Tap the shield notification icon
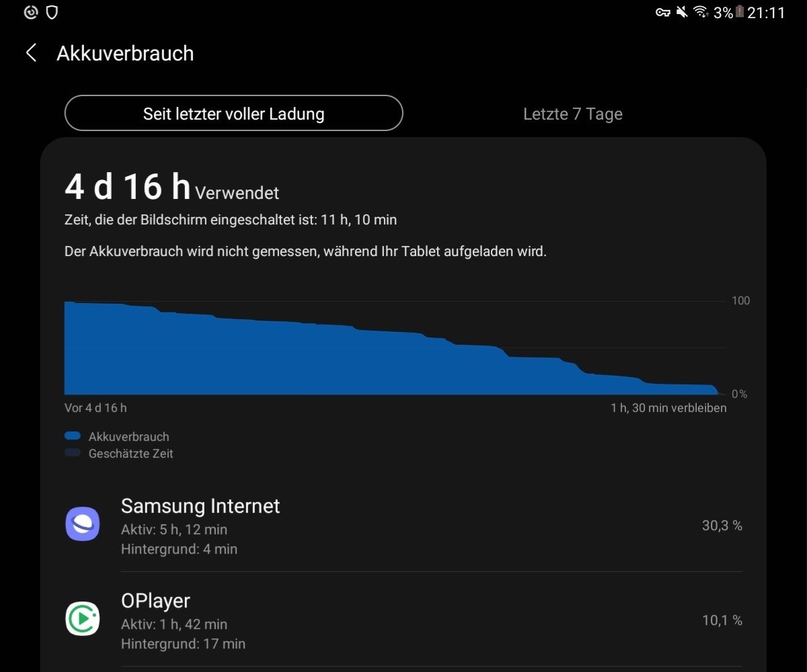This screenshot has width=807, height=672. pyautogui.click(x=52, y=12)
